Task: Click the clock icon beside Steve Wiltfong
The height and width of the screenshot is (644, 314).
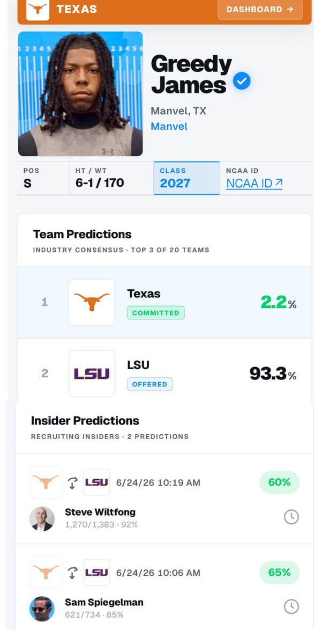Action: pyautogui.click(x=291, y=517)
